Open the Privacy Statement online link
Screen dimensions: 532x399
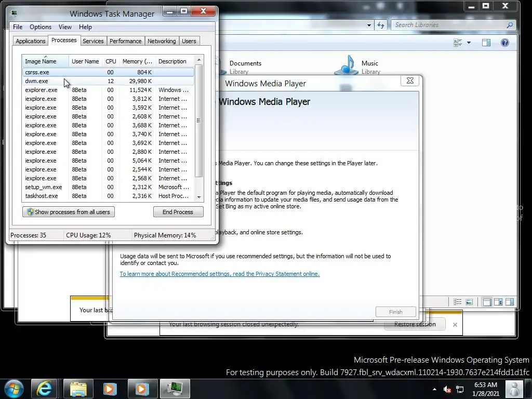point(220,274)
